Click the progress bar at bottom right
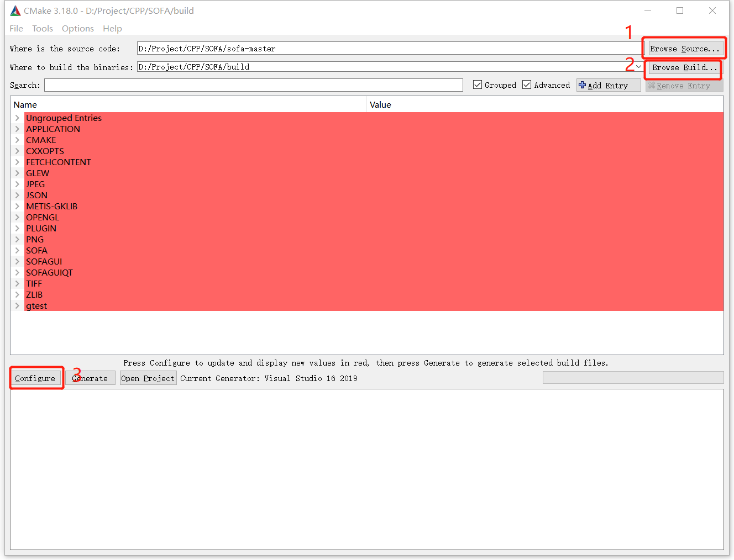The width and height of the screenshot is (734, 560). (632, 377)
